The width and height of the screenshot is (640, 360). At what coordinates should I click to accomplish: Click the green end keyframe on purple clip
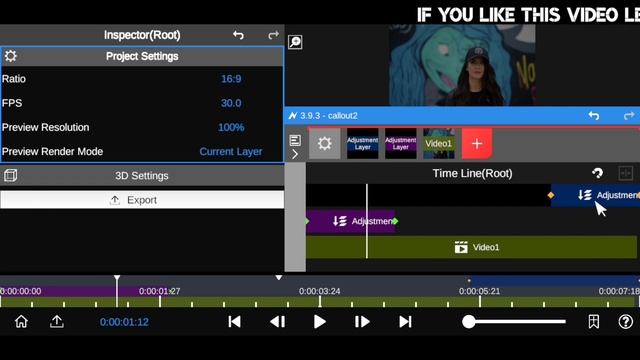click(x=395, y=221)
